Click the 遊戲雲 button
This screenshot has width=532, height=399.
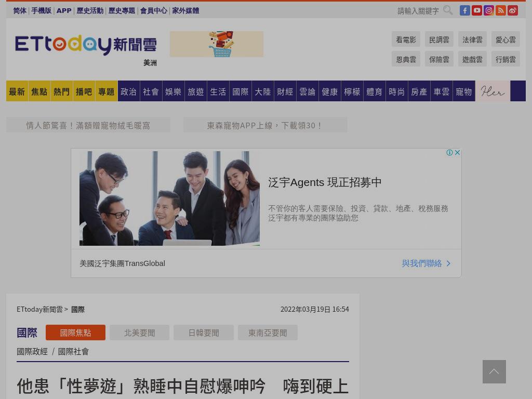click(472, 59)
